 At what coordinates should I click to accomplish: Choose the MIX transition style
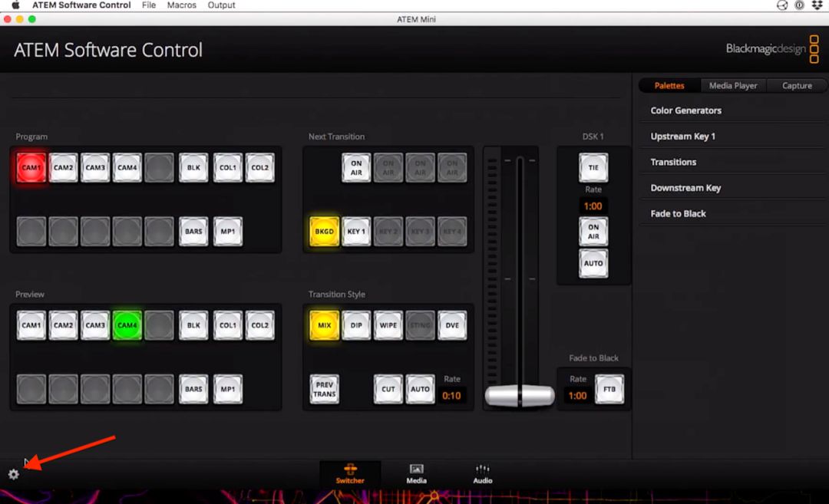pos(324,325)
